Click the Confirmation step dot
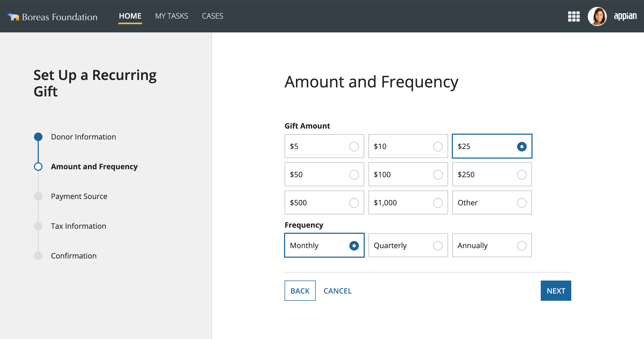This screenshot has width=644, height=339. (38, 256)
